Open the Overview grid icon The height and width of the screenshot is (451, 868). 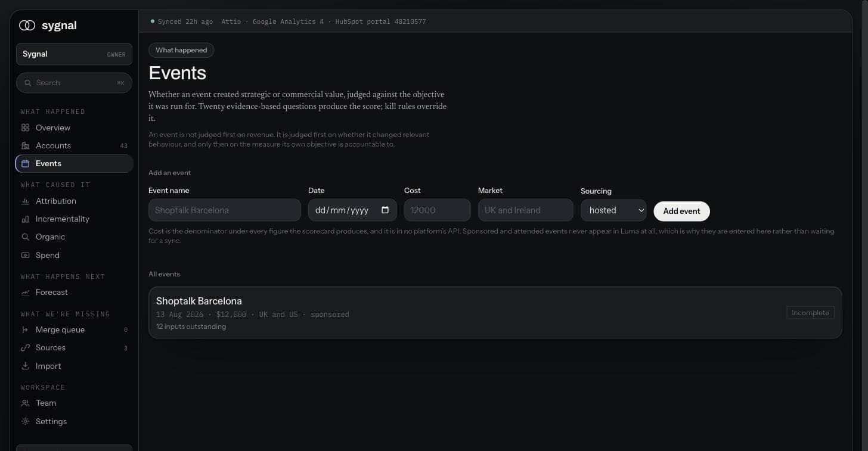point(25,127)
